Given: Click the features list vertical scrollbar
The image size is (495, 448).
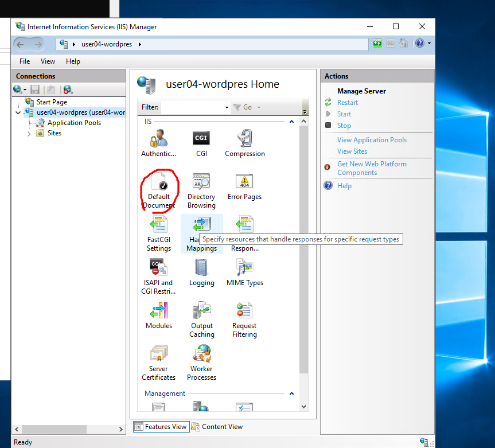Looking at the screenshot, I should click(x=303, y=250).
